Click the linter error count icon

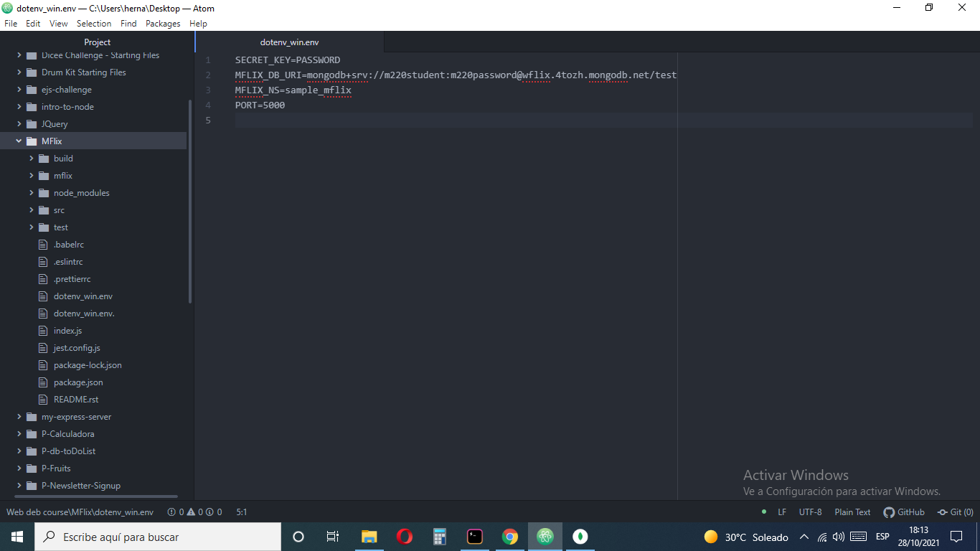click(x=171, y=512)
